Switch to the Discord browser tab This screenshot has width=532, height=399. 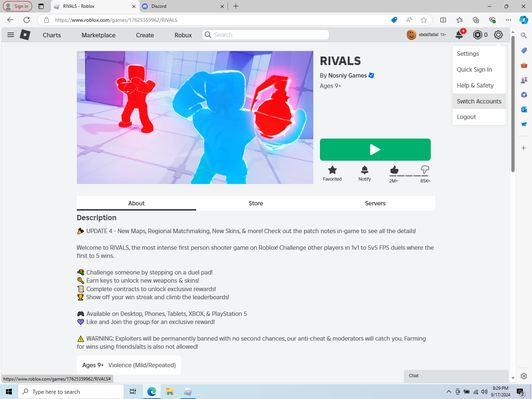coord(184,6)
